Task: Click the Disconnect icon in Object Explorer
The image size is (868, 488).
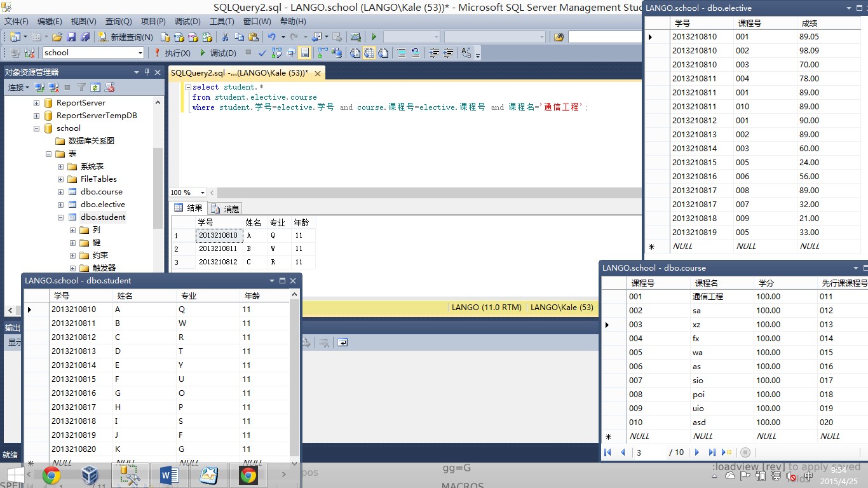Action: coord(53,87)
